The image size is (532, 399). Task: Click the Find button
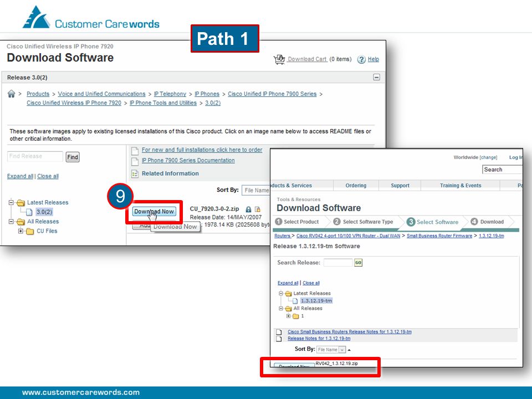tap(73, 157)
